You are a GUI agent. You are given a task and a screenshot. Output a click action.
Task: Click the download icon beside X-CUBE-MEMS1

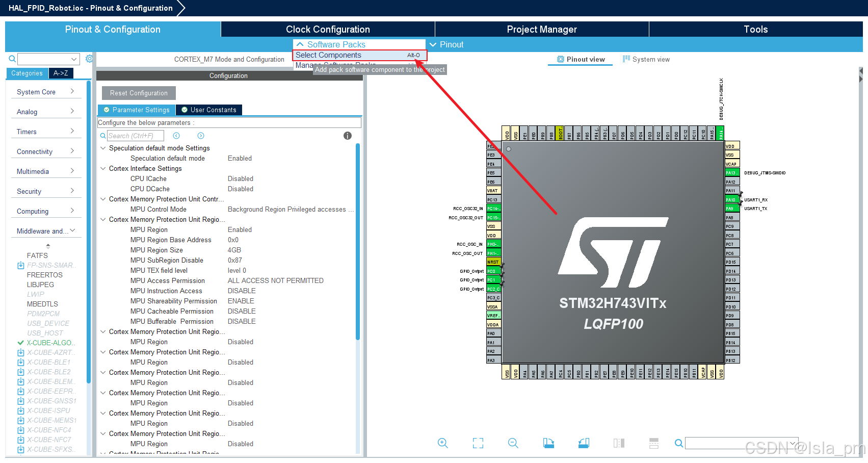tap(21, 420)
